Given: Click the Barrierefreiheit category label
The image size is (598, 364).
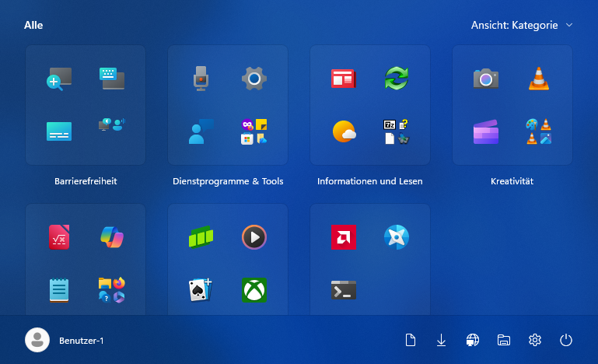Looking at the screenshot, I should pos(86,181).
